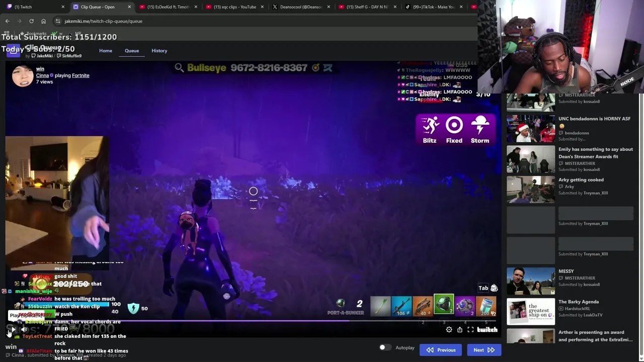The height and width of the screenshot is (362, 644).
Task: Click the site info icon in address bar
Action: [x=58, y=21]
